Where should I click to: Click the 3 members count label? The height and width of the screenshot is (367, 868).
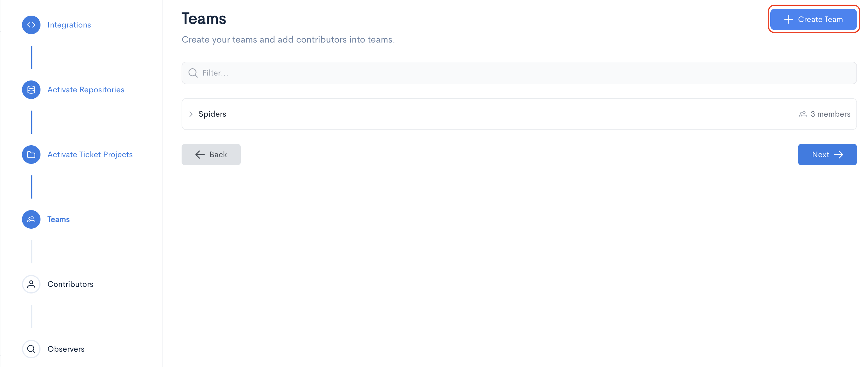pos(830,114)
